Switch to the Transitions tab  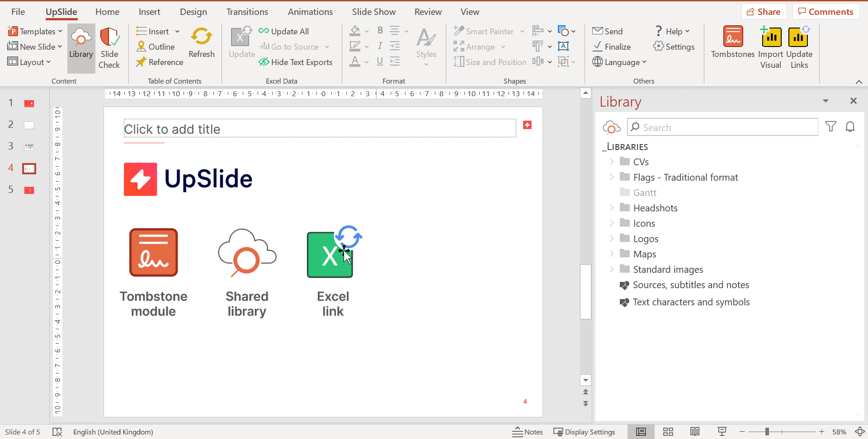click(247, 12)
